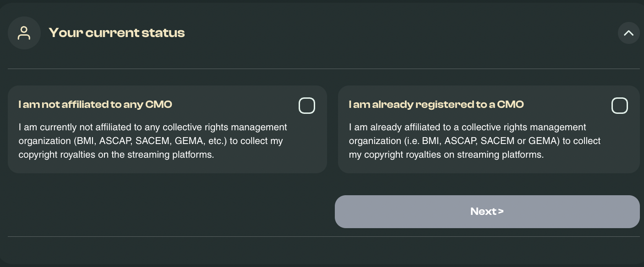Click the 'Next >' arrow label
This screenshot has width=644, height=267.
(x=487, y=212)
